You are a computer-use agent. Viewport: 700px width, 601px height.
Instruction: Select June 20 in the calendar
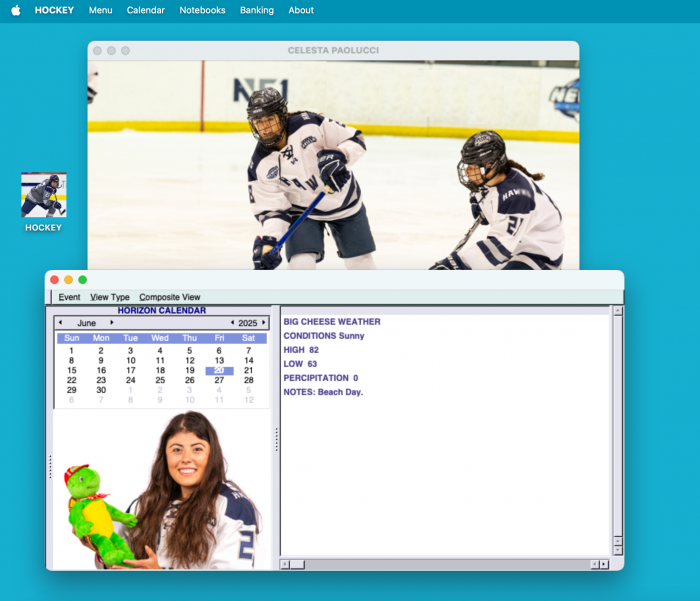tap(219, 370)
